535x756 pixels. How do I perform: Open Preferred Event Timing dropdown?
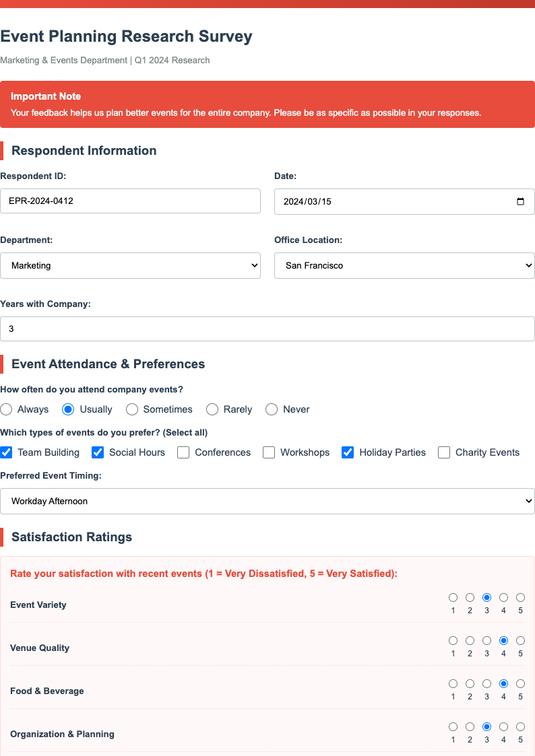pos(267,501)
